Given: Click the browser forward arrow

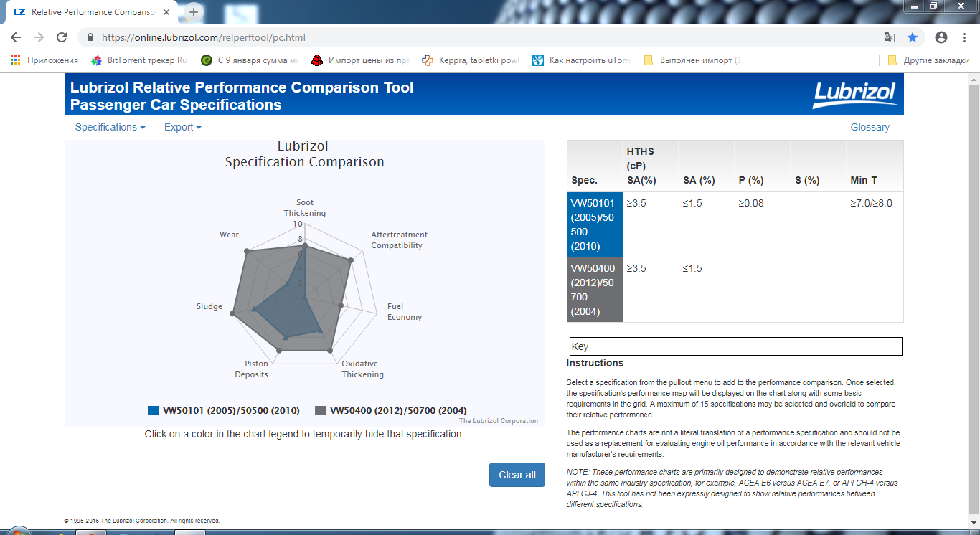Looking at the screenshot, I should 39,37.
